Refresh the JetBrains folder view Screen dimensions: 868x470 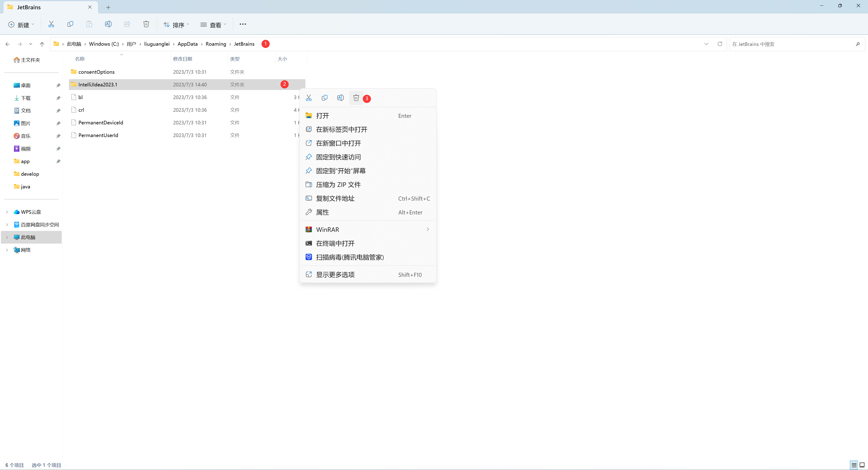click(720, 44)
